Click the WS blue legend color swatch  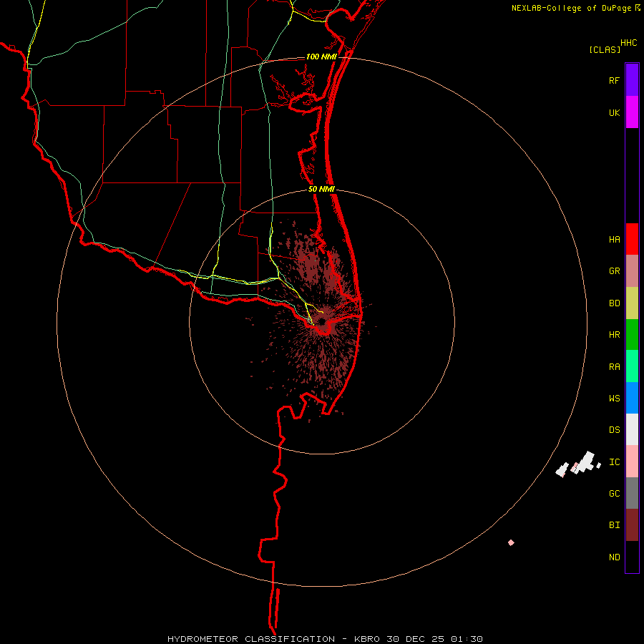point(632,398)
